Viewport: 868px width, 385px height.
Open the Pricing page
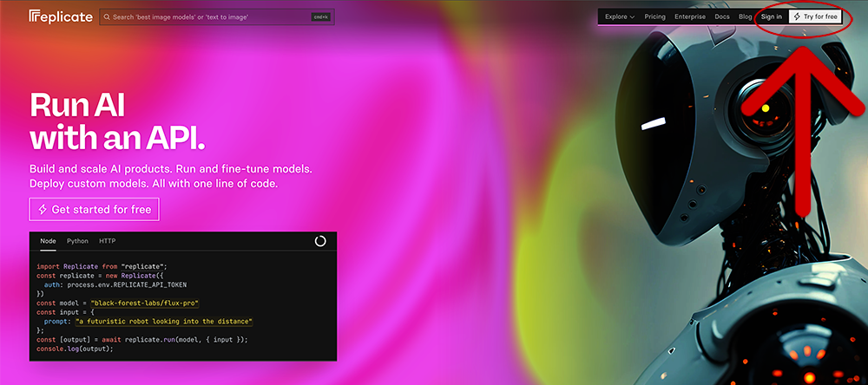[654, 16]
